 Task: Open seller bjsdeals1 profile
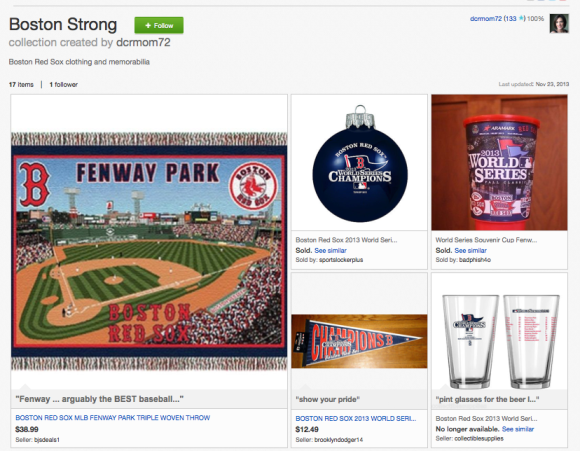pyautogui.click(x=47, y=440)
